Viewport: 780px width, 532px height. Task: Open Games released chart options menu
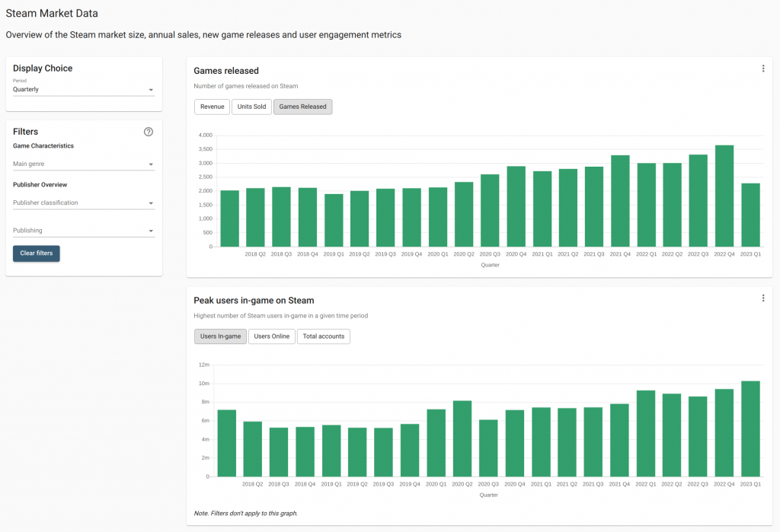pos(763,68)
